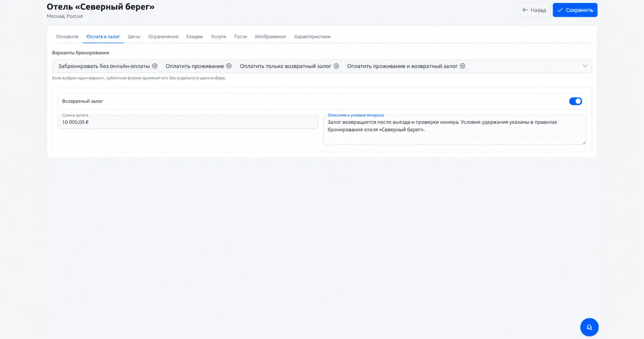Open the «Скидки» tab

(195, 37)
